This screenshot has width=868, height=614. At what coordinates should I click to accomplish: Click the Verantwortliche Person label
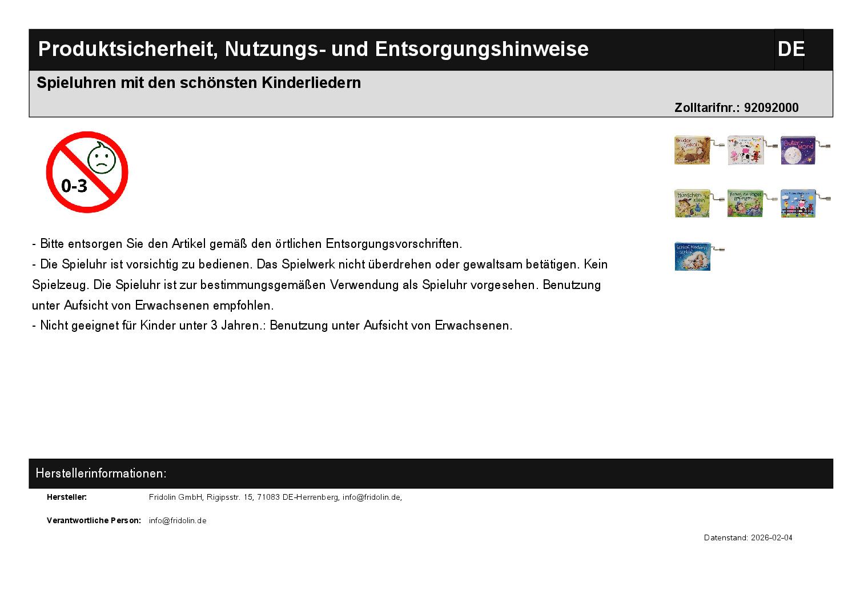click(94, 520)
